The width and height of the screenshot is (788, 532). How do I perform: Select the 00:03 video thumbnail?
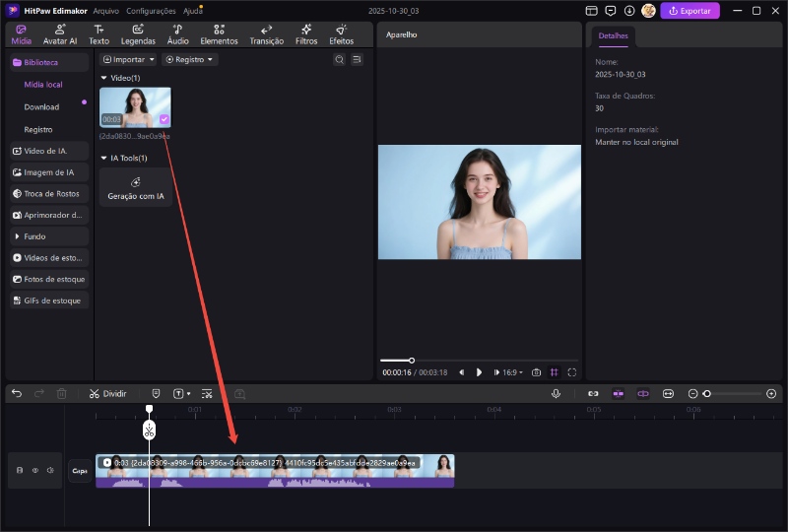point(135,107)
